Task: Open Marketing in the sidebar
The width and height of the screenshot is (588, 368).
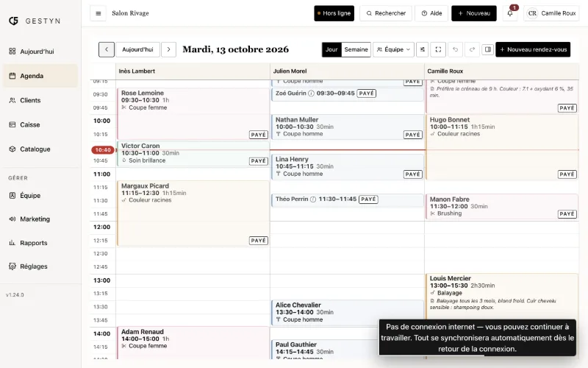Action: (40, 219)
